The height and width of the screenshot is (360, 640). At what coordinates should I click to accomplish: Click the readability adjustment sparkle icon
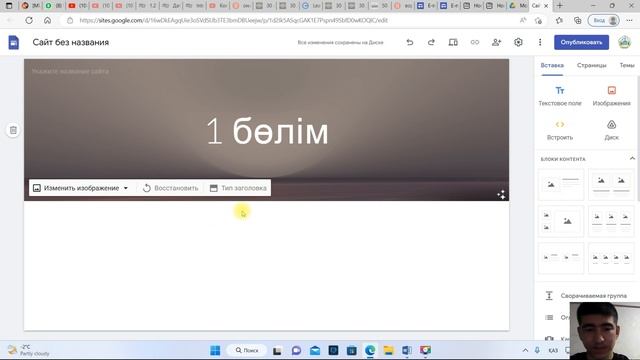(x=501, y=195)
